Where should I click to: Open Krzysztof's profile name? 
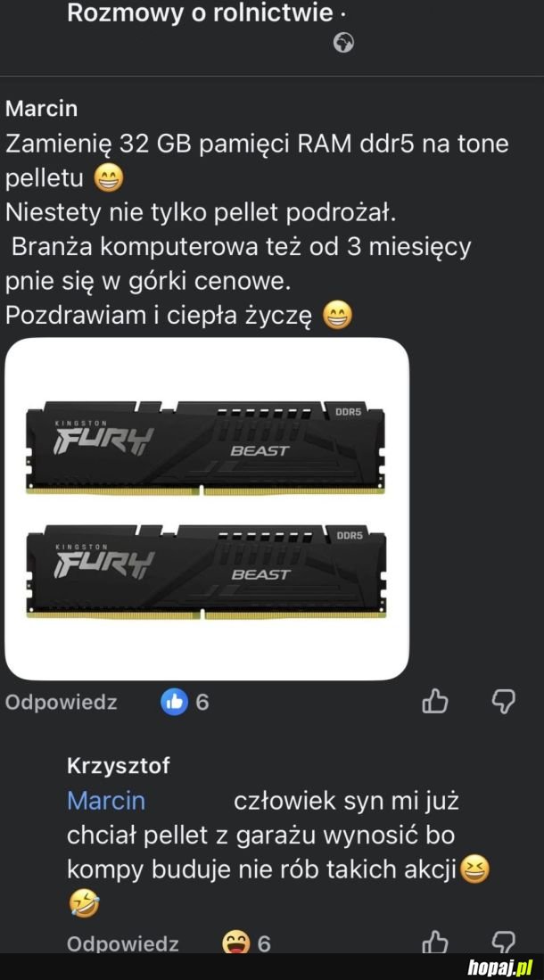pyautogui.click(x=119, y=766)
